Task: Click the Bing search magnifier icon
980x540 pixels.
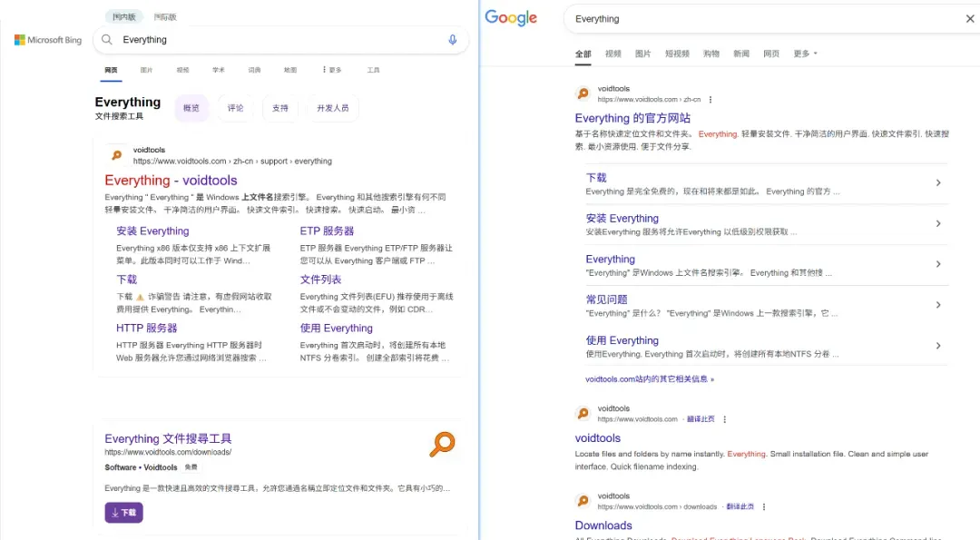Action: (107, 39)
